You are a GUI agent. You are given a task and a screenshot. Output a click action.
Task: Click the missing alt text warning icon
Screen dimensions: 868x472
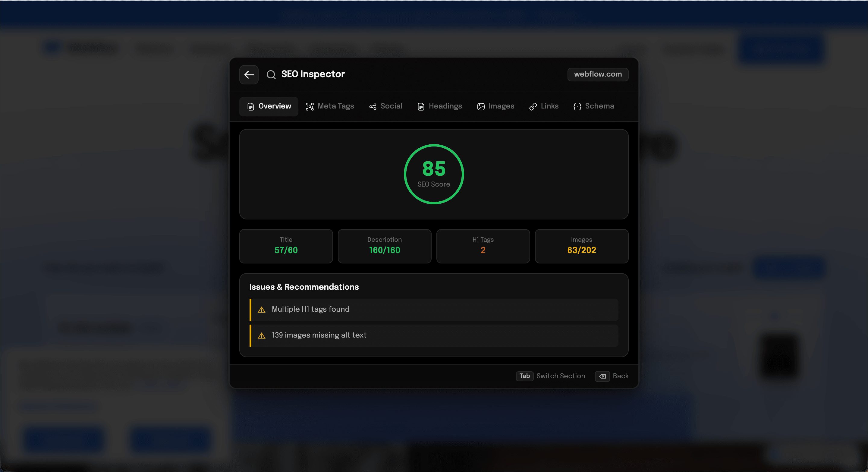click(262, 335)
